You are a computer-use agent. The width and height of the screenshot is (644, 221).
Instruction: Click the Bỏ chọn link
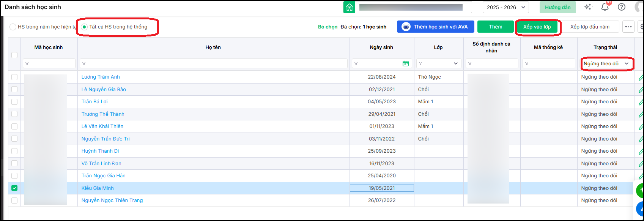coord(328,27)
